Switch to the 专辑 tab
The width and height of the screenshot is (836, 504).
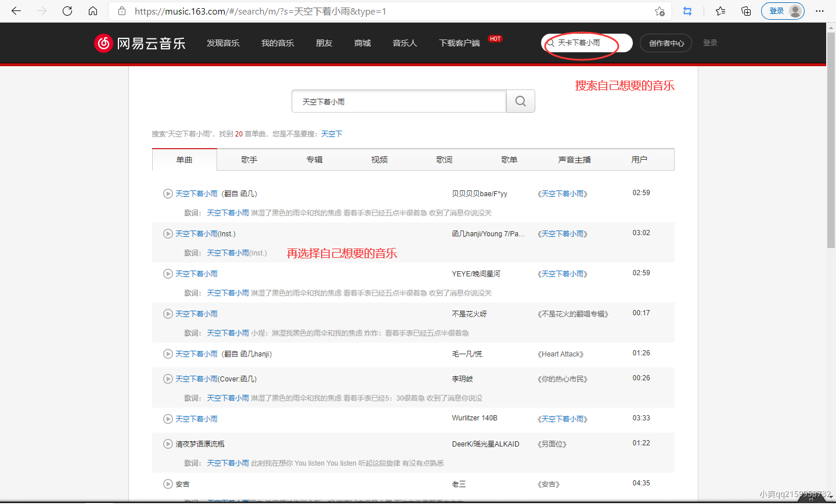(x=315, y=160)
